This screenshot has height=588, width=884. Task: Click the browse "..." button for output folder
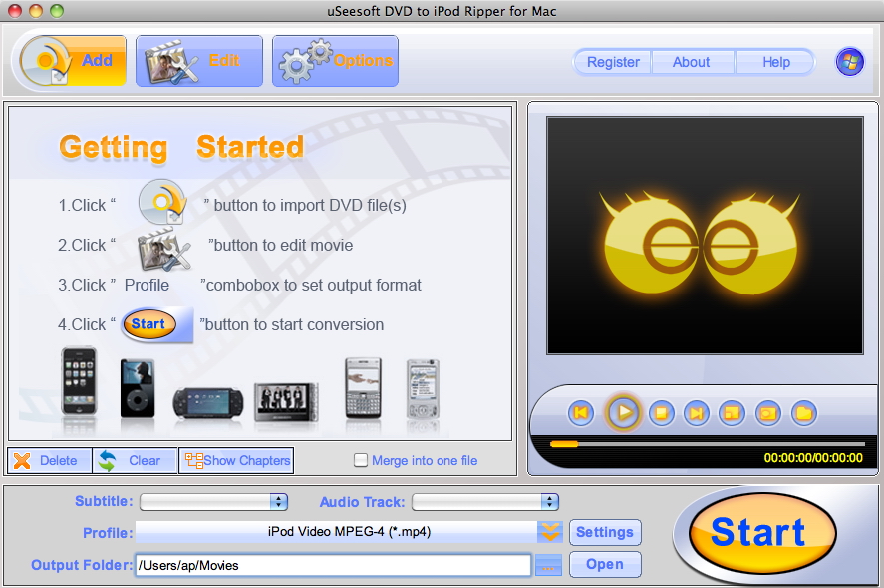tap(548, 565)
